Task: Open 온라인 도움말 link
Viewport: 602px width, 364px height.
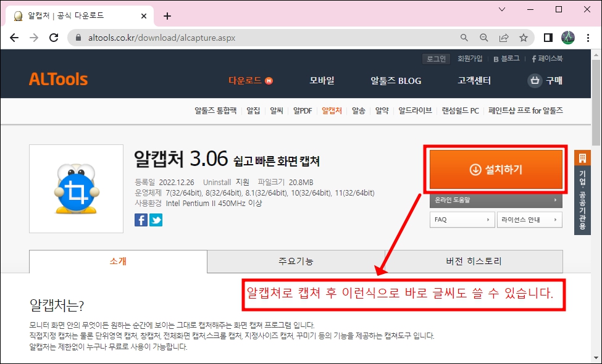Action: pyautogui.click(x=496, y=200)
